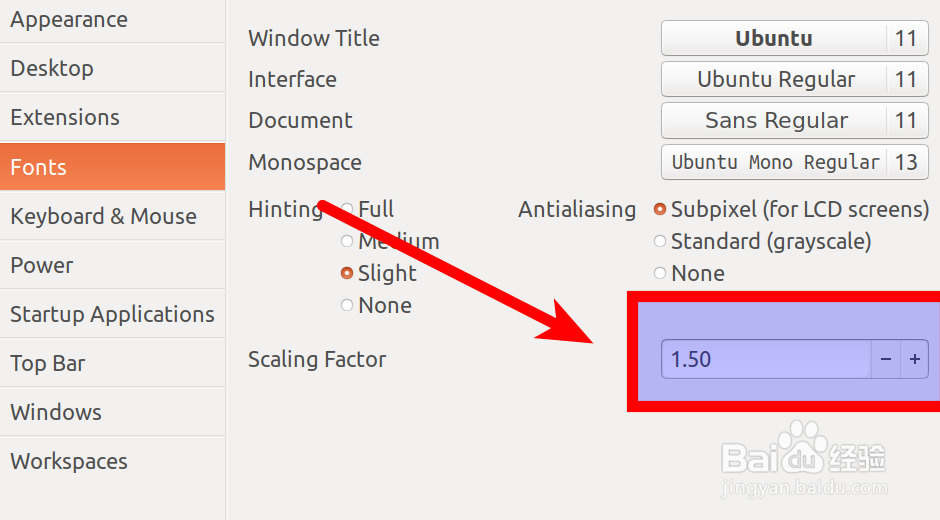The height and width of the screenshot is (520, 940).
Task: Open the Workspaces section
Action: point(113,461)
